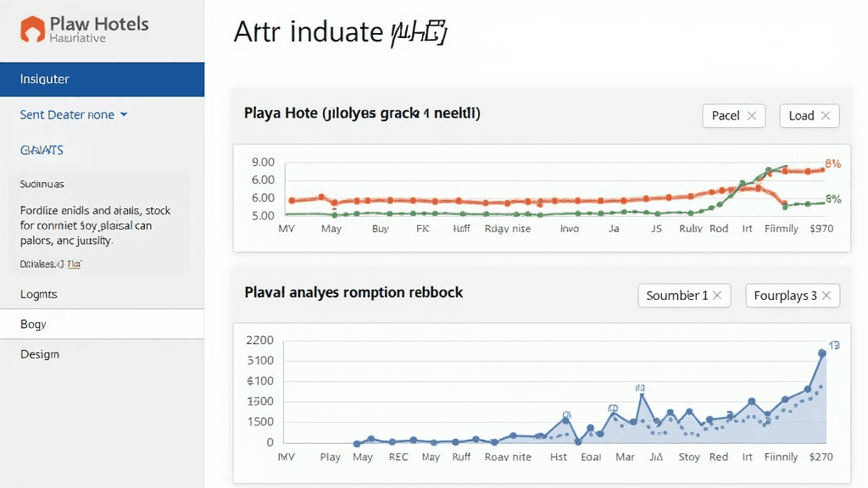
Task: Click the Load chip label
Action: (801, 116)
